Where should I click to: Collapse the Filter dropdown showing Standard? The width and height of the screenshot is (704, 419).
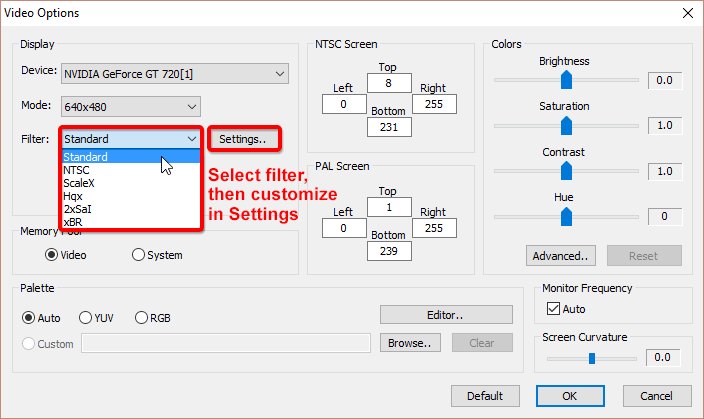click(191, 139)
